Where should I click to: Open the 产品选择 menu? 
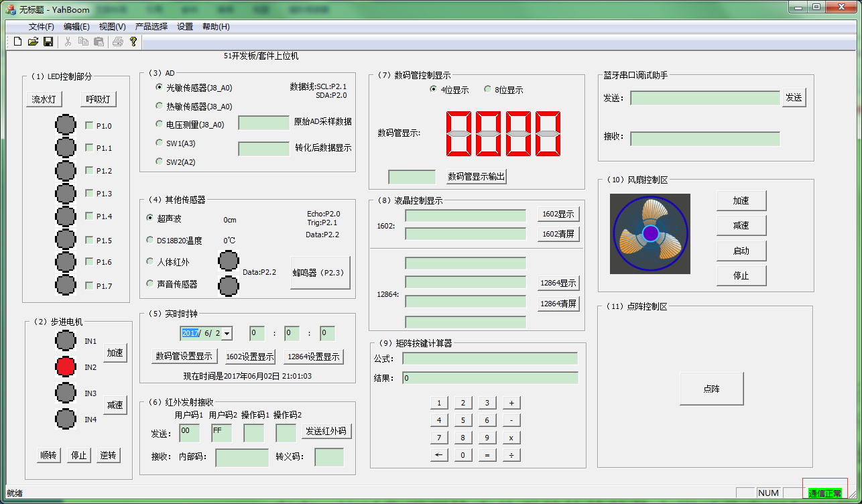pyautogui.click(x=151, y=27)
